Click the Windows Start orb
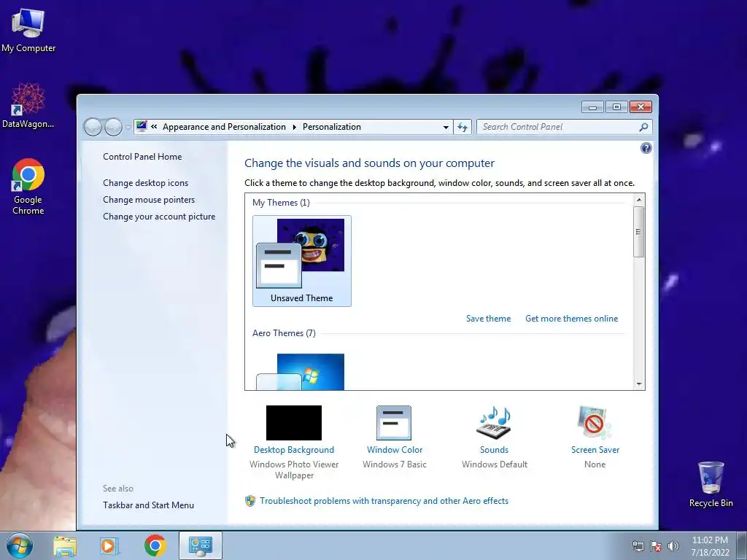Image resolution: width=747 pixels, height=560 pixels. click(20, 545)
